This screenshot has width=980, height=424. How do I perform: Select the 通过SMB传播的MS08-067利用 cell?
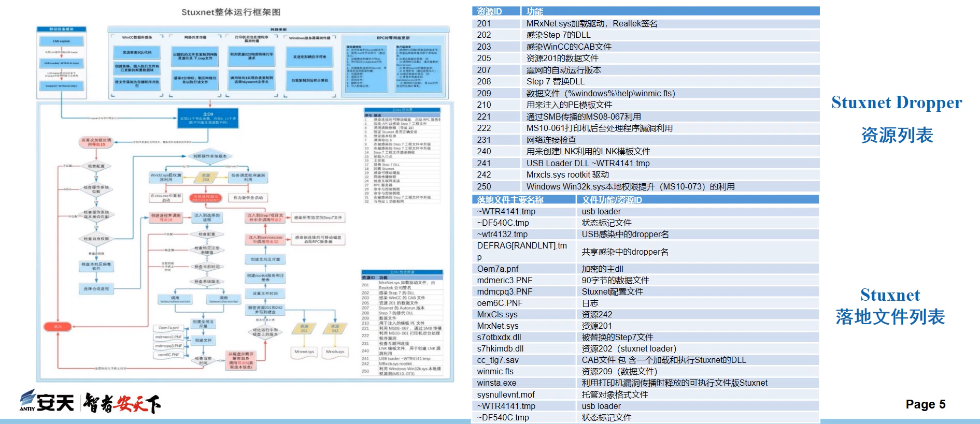tap(671, 116)
